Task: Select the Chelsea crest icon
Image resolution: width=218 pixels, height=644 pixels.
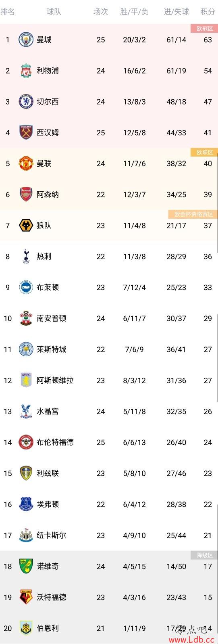Action: point(26,102)
